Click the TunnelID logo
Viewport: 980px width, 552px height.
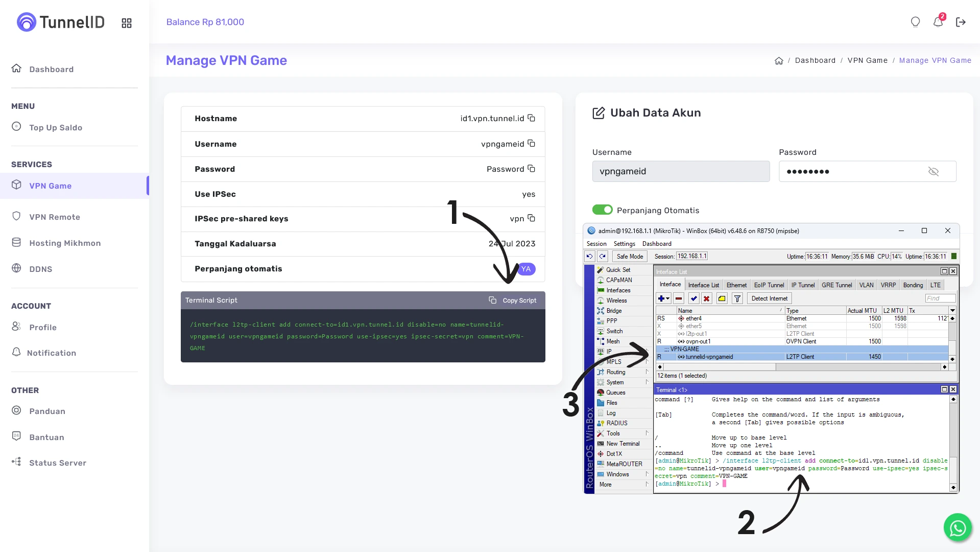[61, 22]
